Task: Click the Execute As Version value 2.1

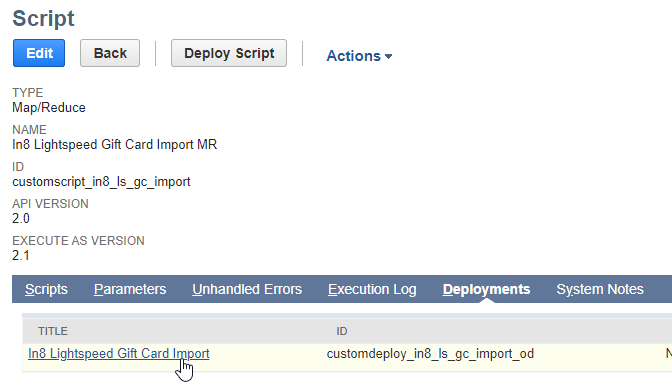Action: [21, 256]
